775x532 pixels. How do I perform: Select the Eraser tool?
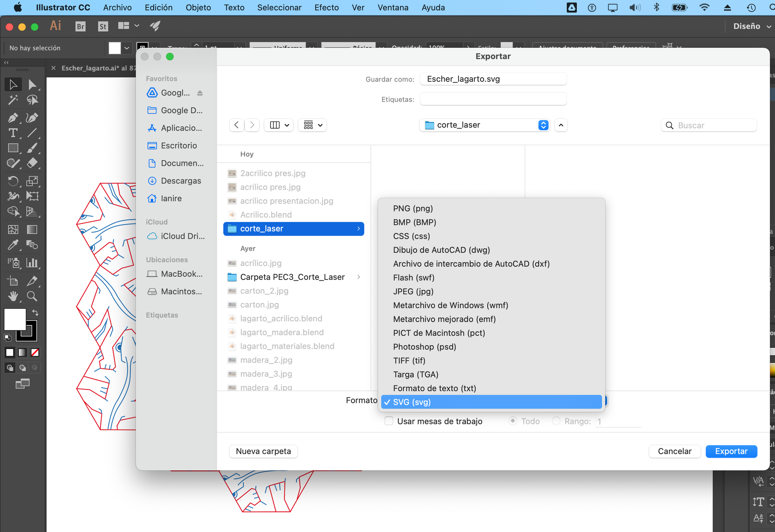32,163
